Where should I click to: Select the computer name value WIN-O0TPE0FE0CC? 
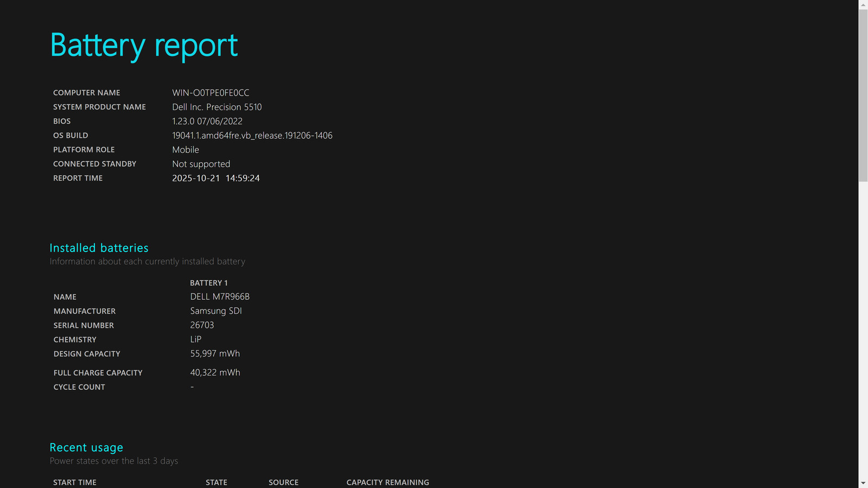[x=210, y=93]
